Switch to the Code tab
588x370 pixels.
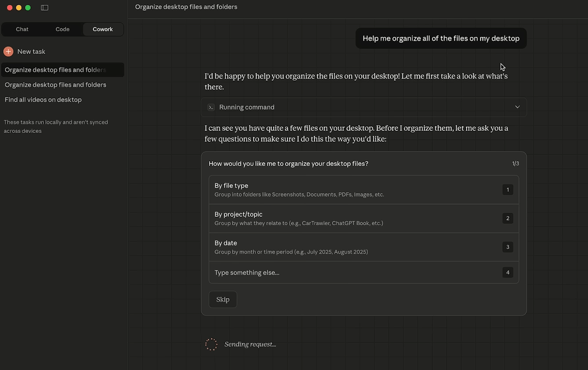62,29
